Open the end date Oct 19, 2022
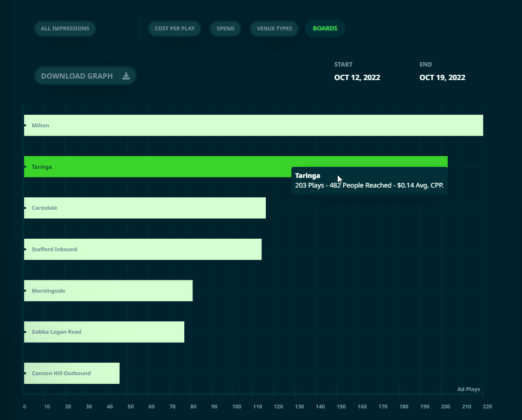This screenshot has height=420, width=522. (x=442, y=78)
